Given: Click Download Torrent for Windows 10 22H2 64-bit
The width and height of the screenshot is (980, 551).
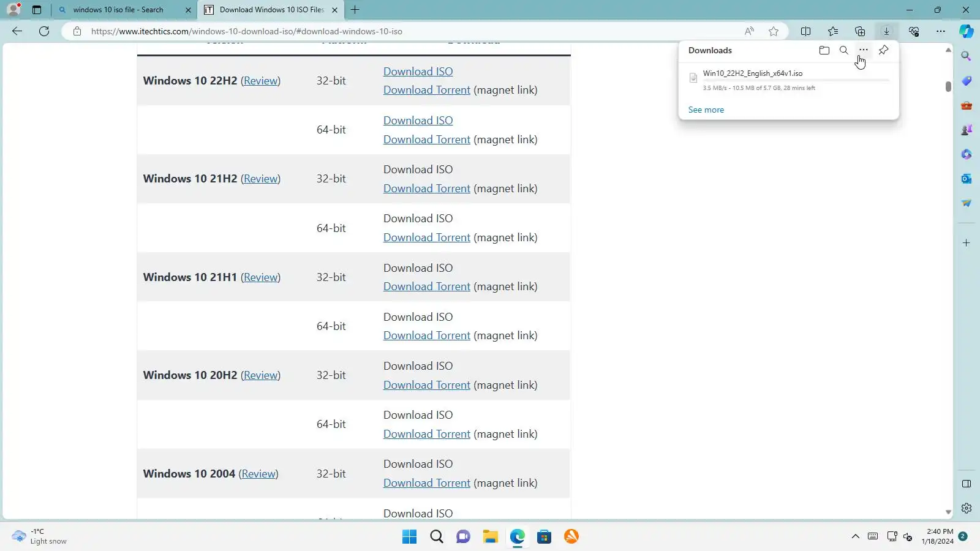Looking at the screenshot, I should pyautogui.click(x=427, y=140).
